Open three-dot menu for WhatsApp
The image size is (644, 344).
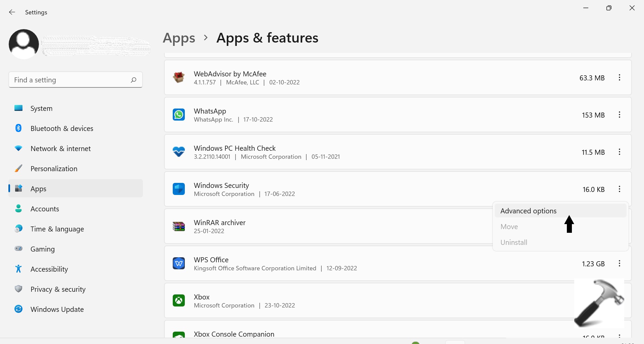(619, 115)
